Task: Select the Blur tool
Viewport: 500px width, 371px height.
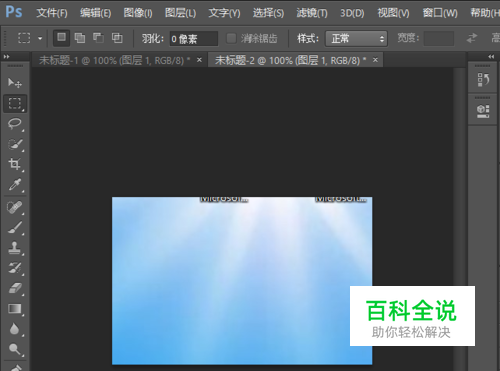Action: click(x=15, y=329)
